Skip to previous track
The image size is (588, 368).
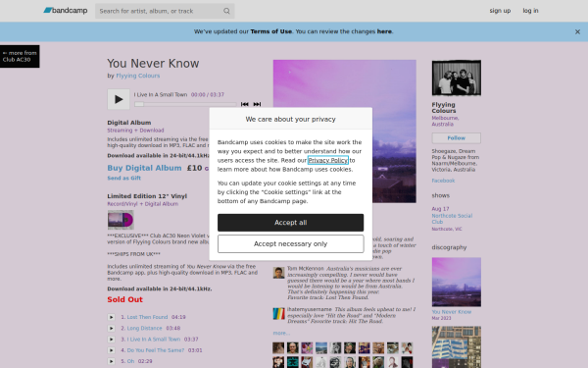tap(244, 104)
